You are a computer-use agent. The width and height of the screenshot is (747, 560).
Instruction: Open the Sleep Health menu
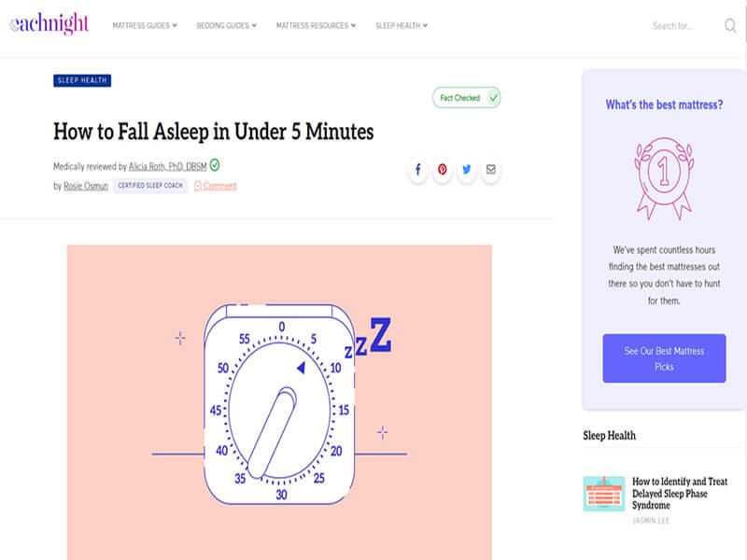[x=402, y=25]
